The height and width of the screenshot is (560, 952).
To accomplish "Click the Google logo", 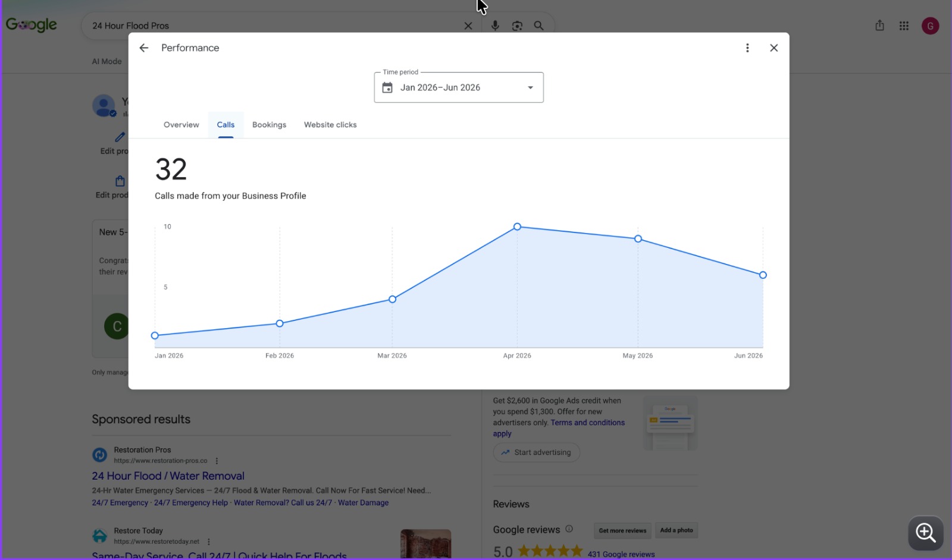I will coord(32,25).
